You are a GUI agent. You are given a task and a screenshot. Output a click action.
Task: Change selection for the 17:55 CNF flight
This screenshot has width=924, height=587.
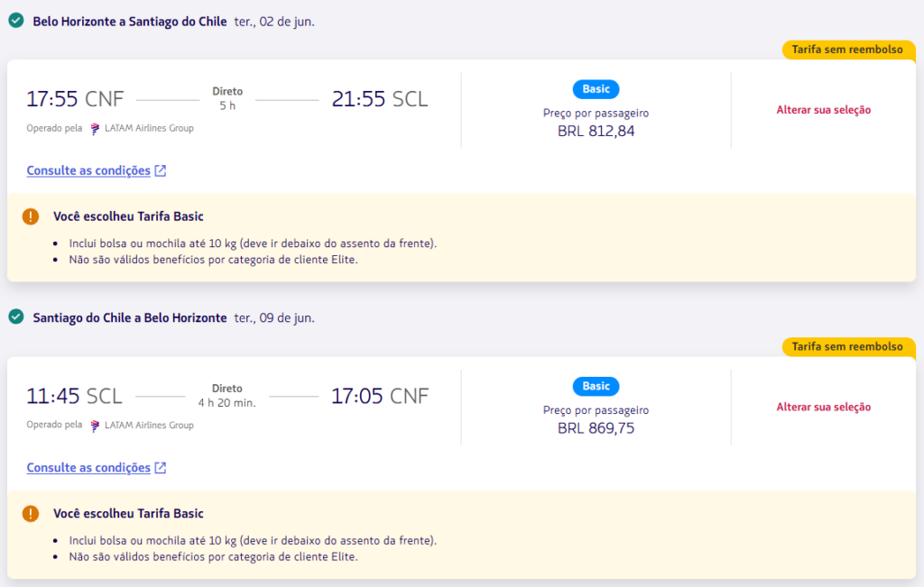click(823, 110)
